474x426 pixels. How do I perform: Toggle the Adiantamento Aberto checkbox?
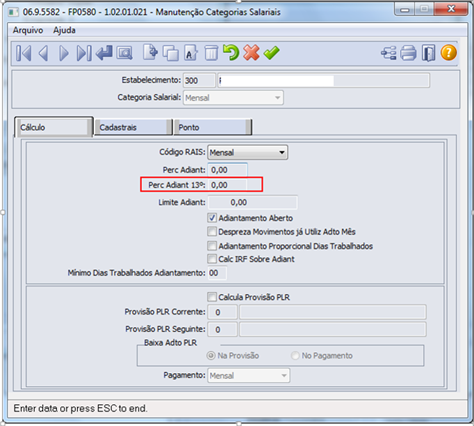212,218
